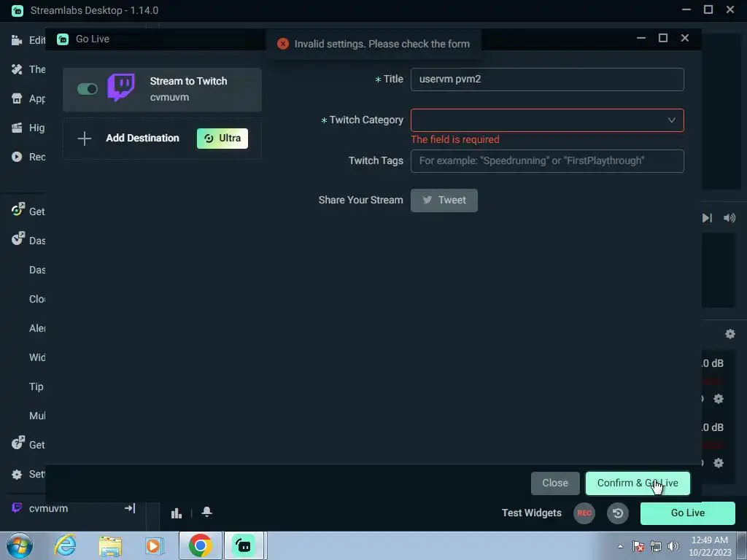The height and width of the screenshot is (560, 747).
Task: Click the Ultra badge button
Action: [222, 139]
